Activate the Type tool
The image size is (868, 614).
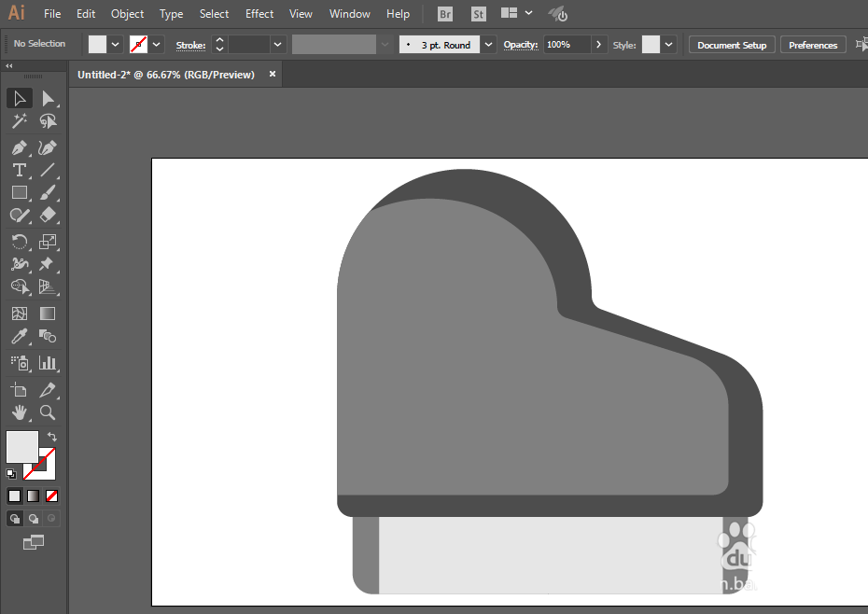click(x=19, y=170)
